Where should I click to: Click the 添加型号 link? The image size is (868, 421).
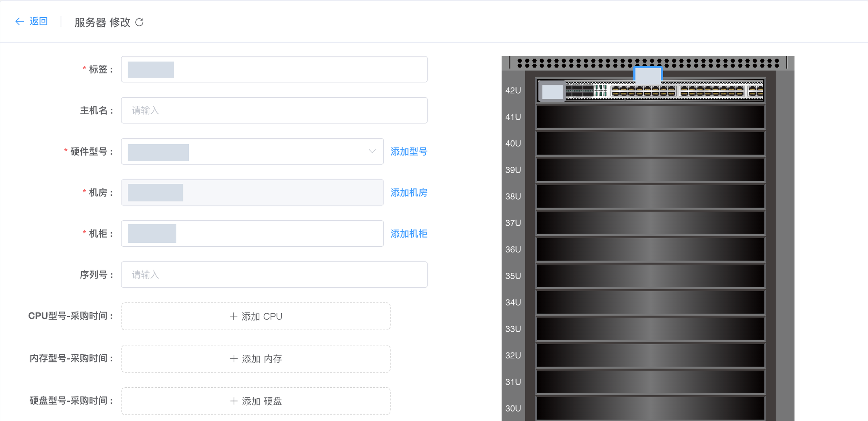pos(409,152)
